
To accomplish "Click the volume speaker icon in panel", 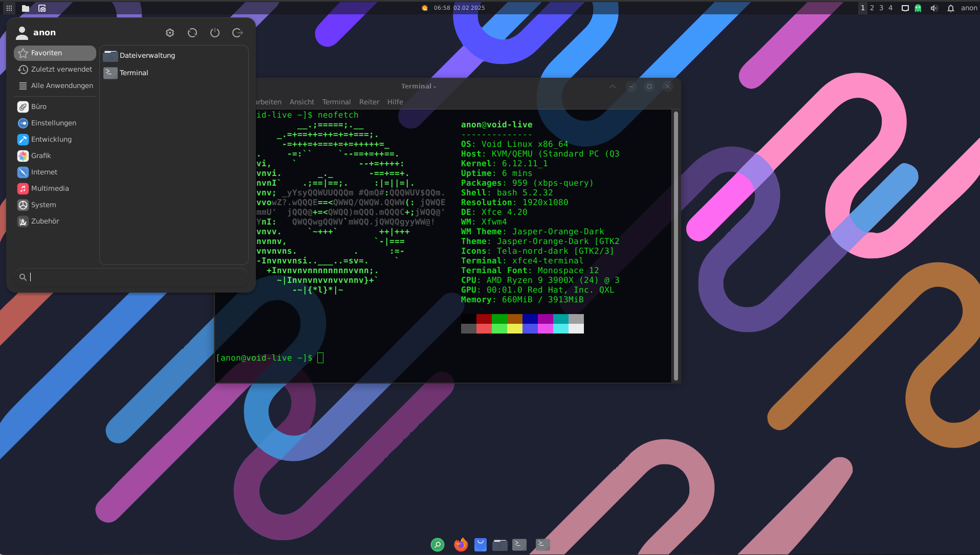I will point(934,8).
